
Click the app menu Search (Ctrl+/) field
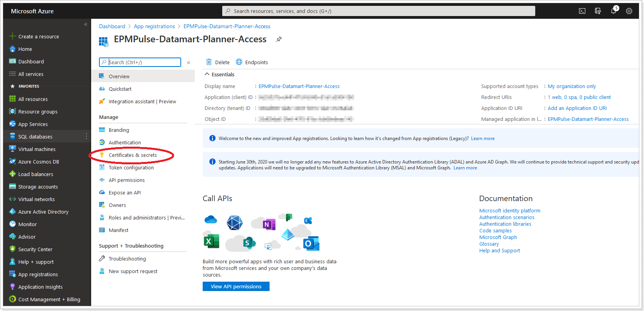click(140, 62)
